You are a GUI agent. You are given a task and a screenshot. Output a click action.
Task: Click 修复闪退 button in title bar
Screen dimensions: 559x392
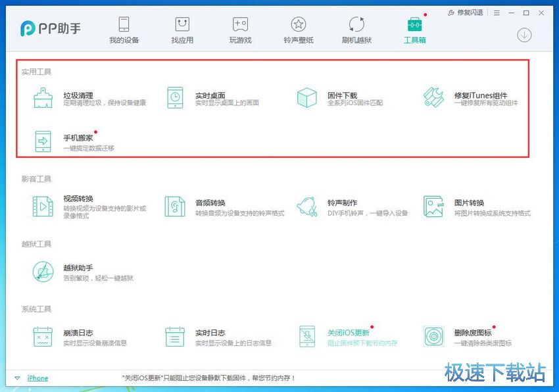point(465,12)
